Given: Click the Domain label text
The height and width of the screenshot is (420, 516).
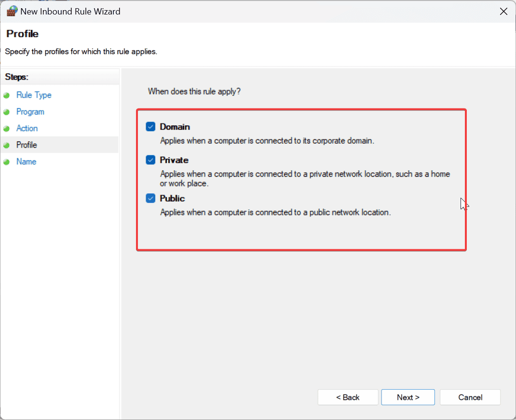Looking at the screenshot, I should click(175, 127).
